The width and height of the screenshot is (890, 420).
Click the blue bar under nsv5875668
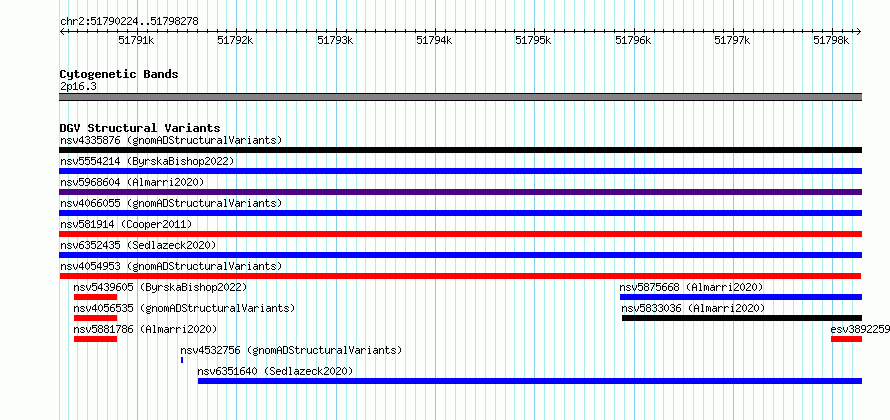[741, 297]
